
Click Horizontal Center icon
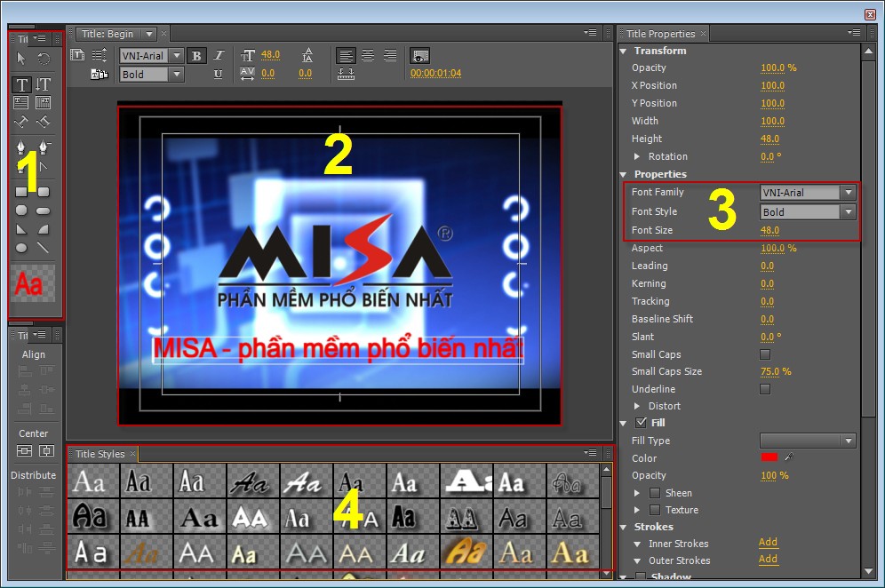coord(24,451)
